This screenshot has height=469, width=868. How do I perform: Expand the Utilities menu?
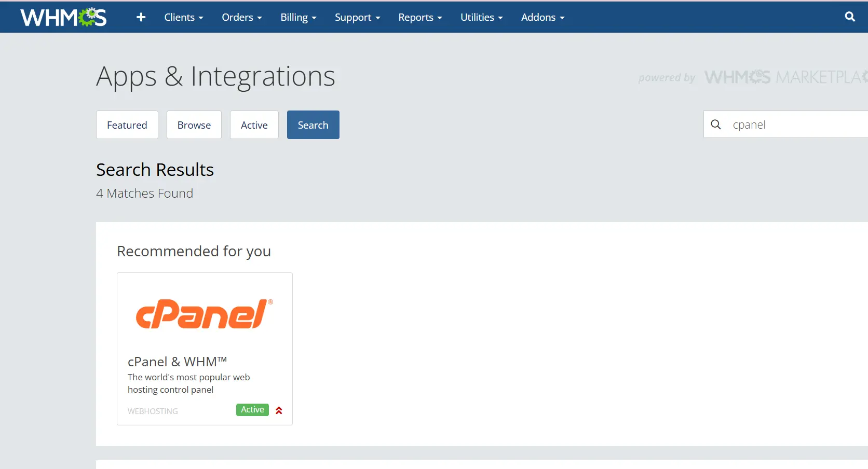click(x=481, y=17)
